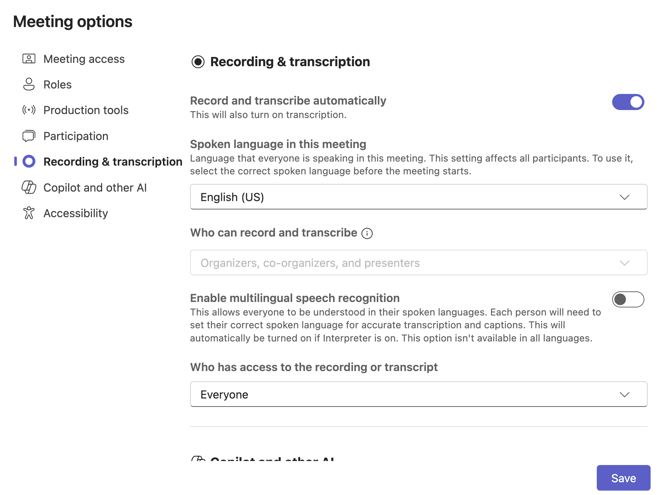Open the English (US) spoken language dropdown
Image resolution: width=670 pixels, height=495 pixels.
click(418, 197)
